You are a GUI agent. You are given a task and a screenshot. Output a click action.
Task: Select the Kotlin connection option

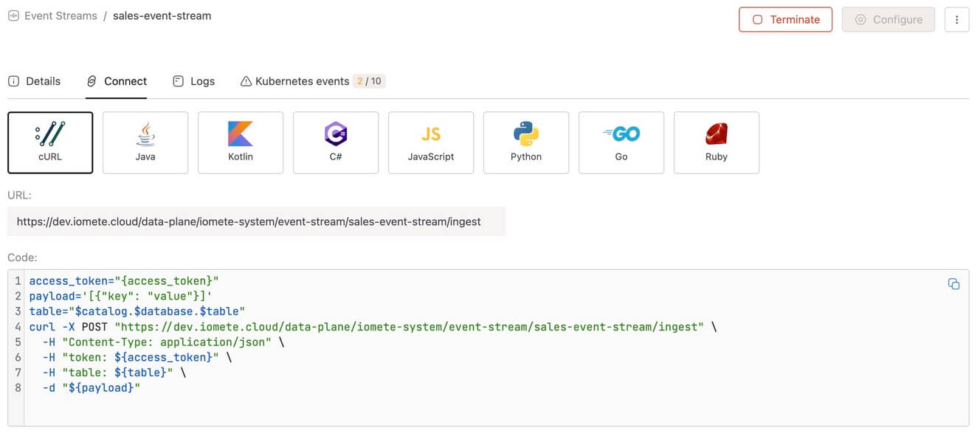click(240, 142)
